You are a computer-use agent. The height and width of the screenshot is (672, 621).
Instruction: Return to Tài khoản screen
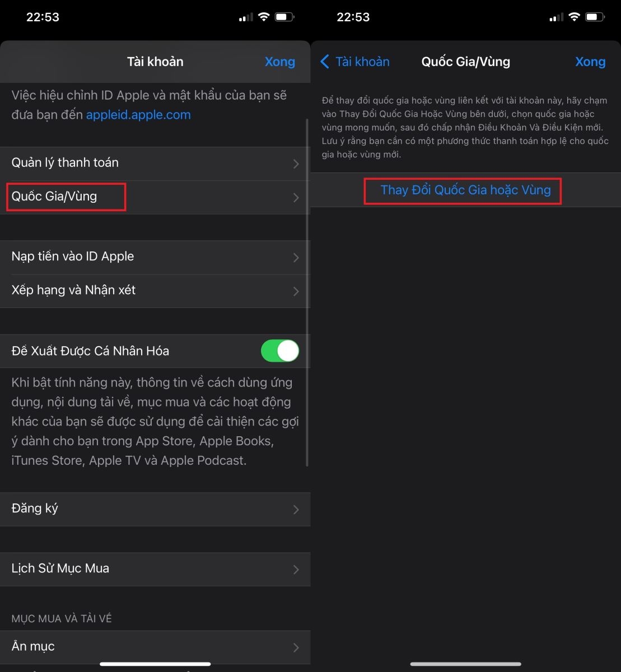(x=355, y=62)
